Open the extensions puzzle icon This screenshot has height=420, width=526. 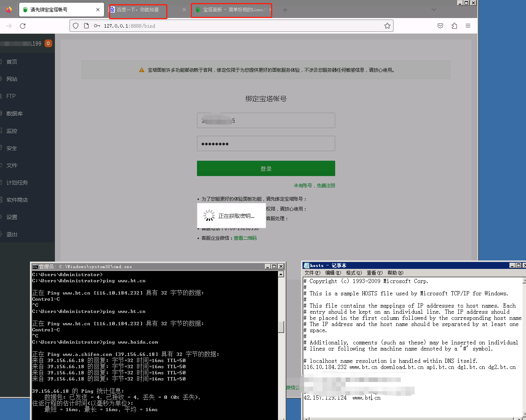tap(454, 26)
